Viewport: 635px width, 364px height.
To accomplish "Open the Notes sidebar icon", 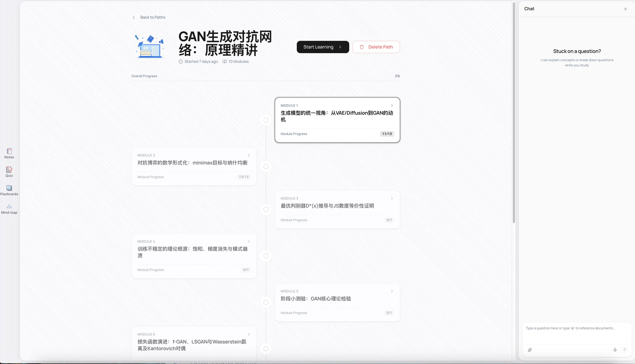I will pos(9,151).
